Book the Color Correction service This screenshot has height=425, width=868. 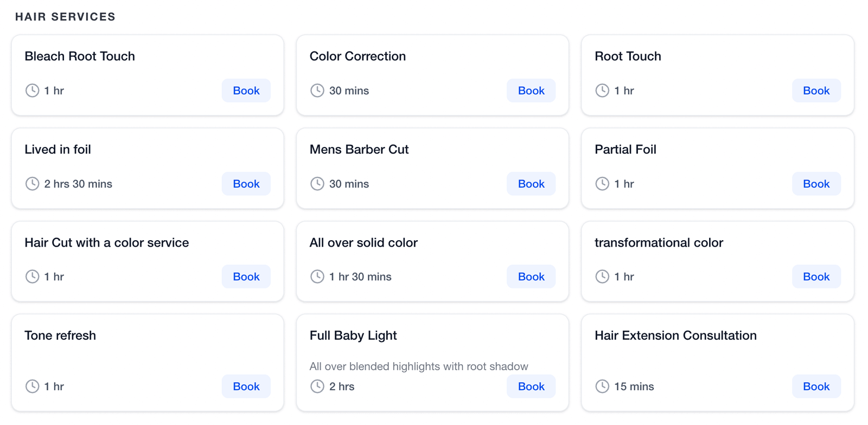(531, 91)
